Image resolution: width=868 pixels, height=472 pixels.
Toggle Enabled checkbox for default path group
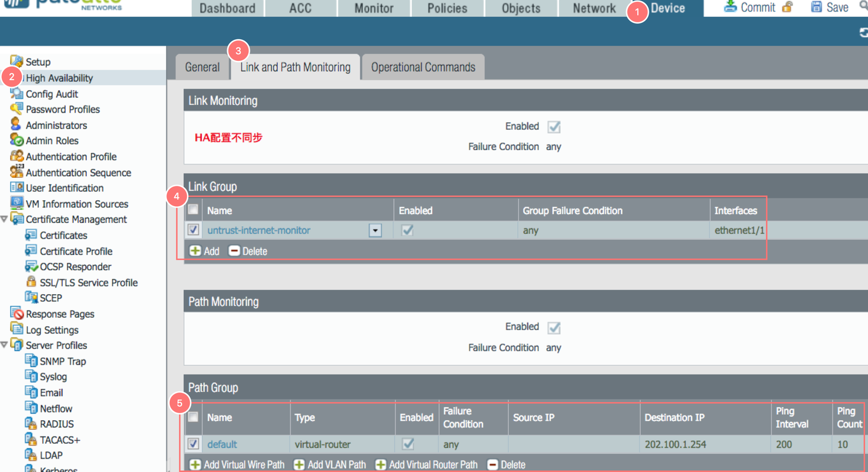408,444
